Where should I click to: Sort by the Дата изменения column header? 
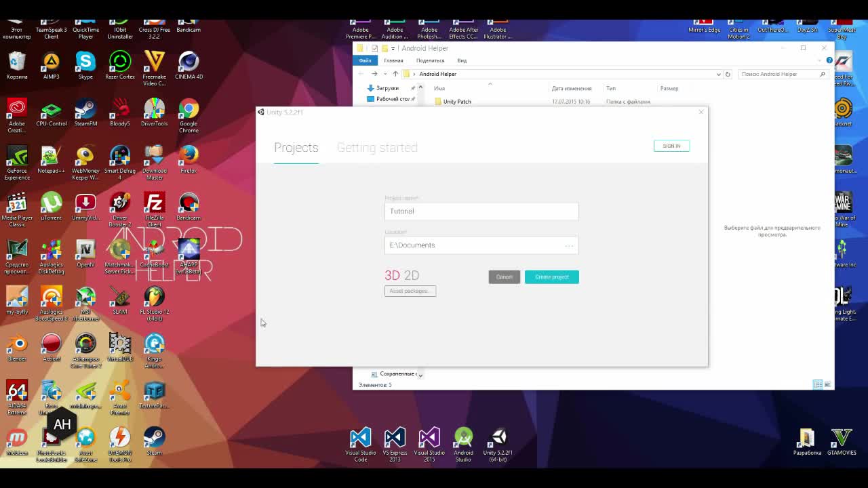tap(572, 88)
